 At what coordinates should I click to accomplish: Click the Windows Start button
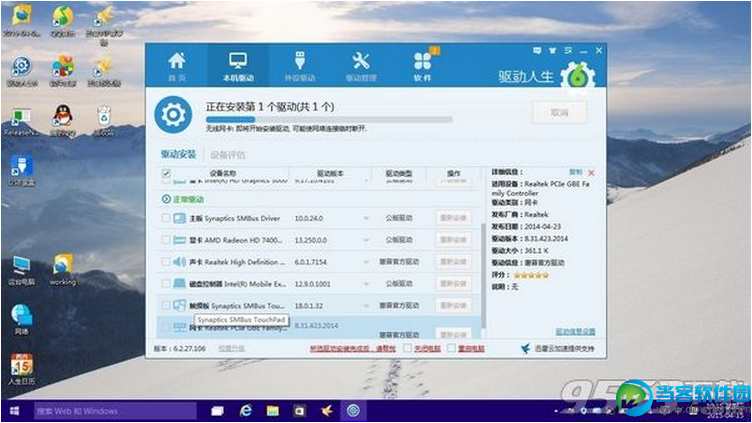15,411
